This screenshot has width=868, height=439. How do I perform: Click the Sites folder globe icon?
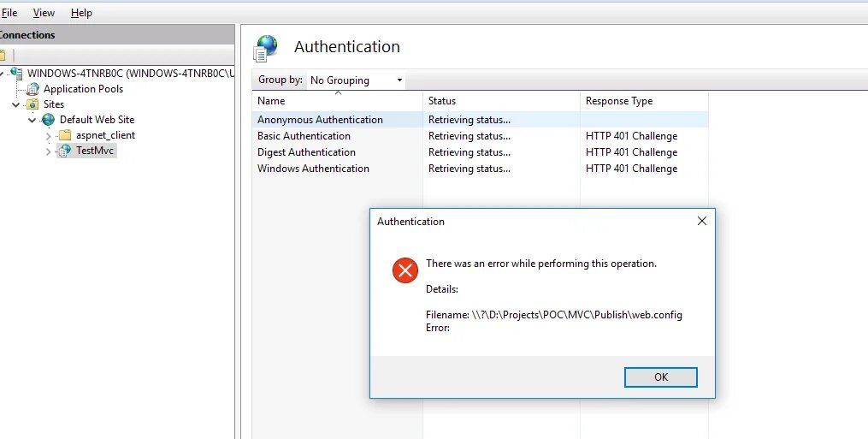point(32,104)
